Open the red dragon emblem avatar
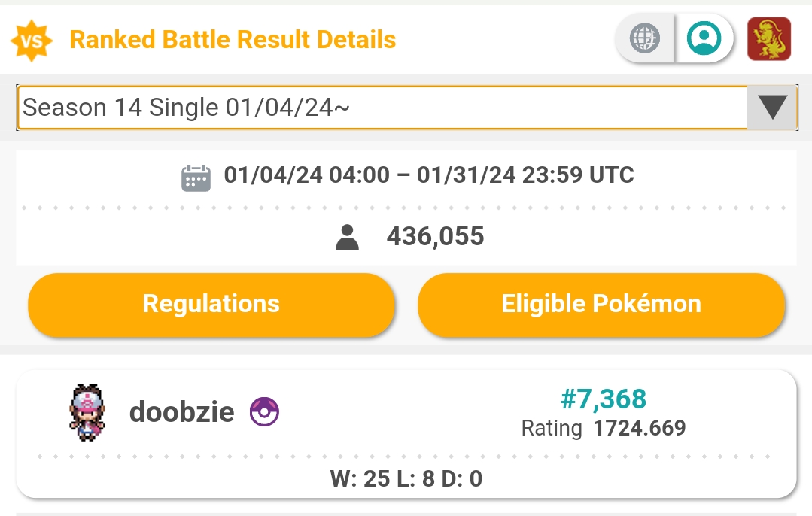Image resolution: width=812 pixels, height=516 pixels. pyautogui.click(x=769, y=39)
